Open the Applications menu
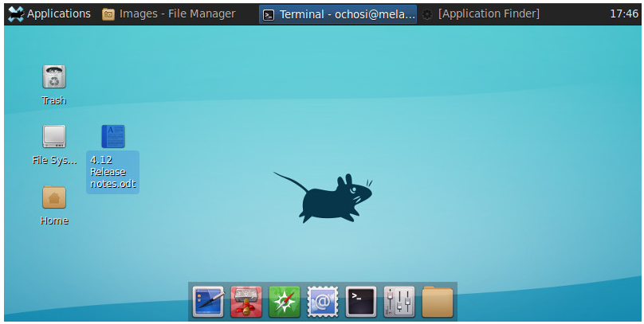The image size is (644, 324). (x=49, y=14)
